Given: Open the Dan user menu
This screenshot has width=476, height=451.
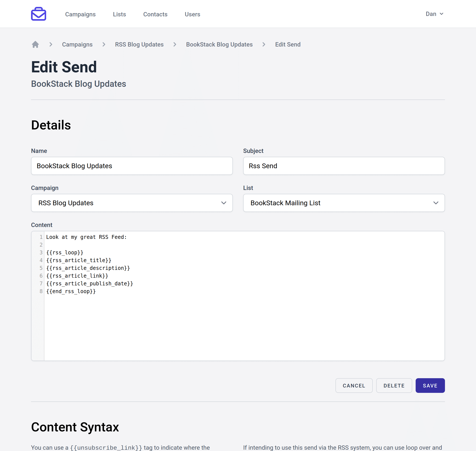Looking at the screenshot, I should tap(434, 14).
